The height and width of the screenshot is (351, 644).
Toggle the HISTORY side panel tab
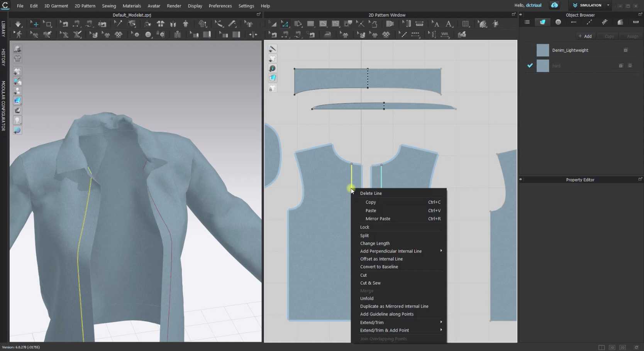tap(3, 57)
